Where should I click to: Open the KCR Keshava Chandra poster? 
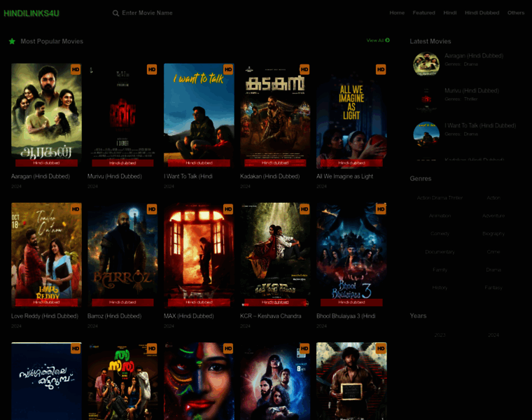276,255
